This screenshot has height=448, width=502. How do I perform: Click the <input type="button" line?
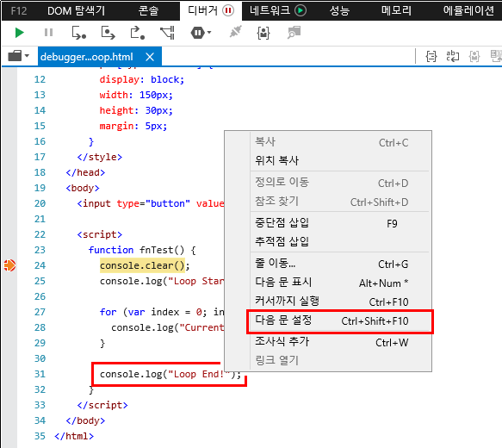[x=151, y=203]
